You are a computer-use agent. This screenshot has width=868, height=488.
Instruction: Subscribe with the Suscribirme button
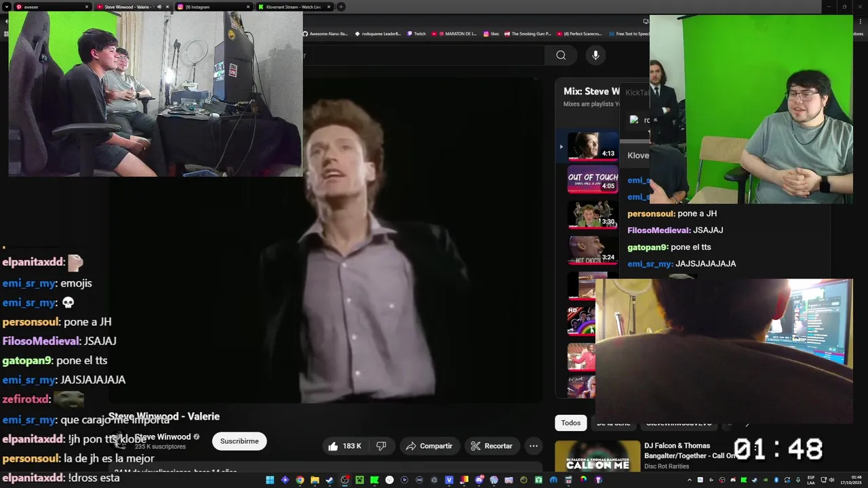(239, 441)
